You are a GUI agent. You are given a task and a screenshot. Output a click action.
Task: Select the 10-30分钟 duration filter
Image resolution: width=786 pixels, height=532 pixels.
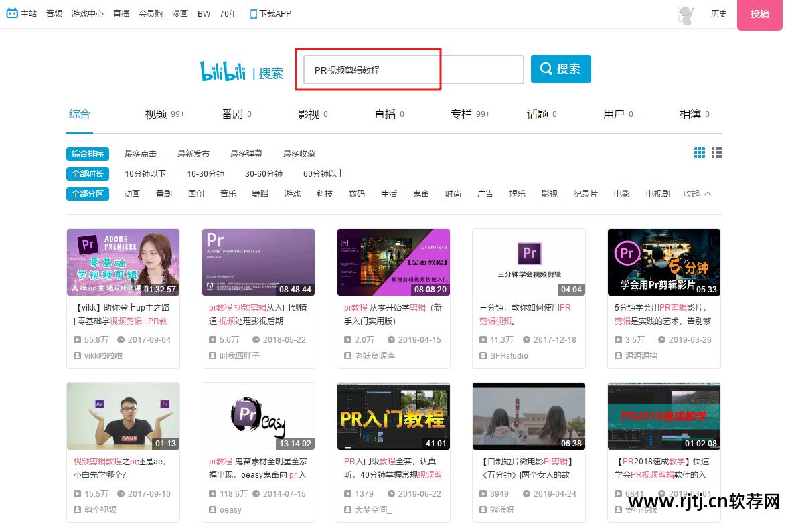pos(206,173)
